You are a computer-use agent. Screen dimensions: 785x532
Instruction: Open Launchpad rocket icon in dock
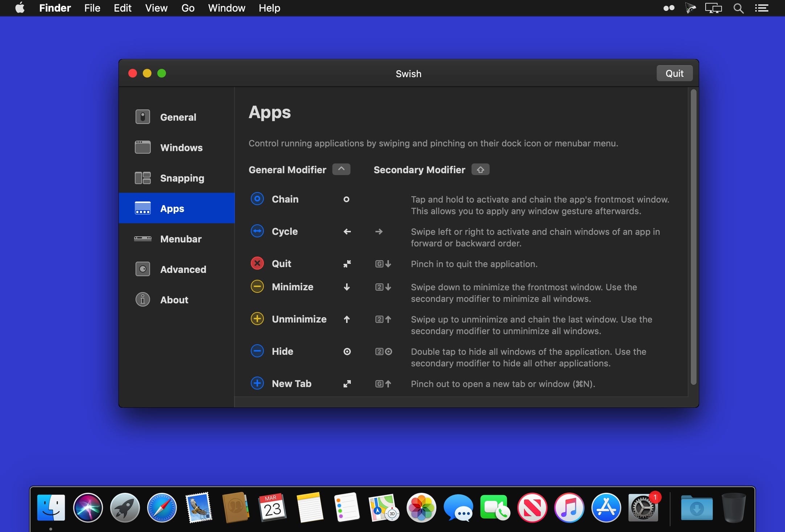[x=125, y=507]
